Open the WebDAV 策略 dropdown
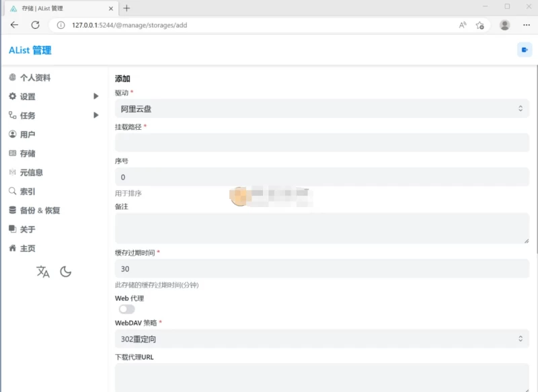 (321, 339)
